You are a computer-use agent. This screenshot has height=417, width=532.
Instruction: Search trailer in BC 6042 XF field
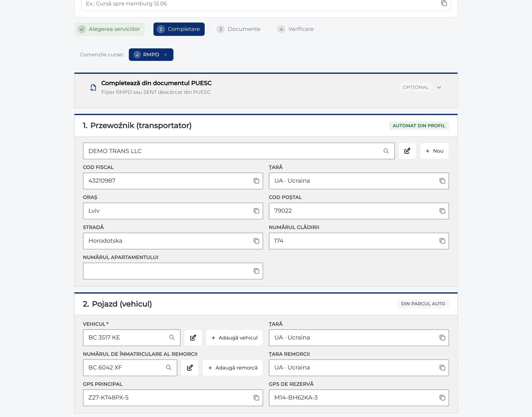point(168,367)
